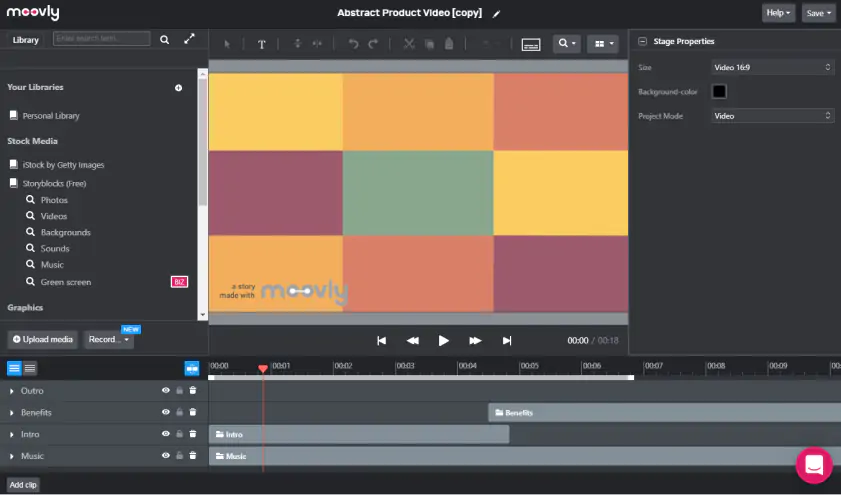Screen dimensions: 841x495
Task: Add a new library with plus icon
Action: pos(179,87)
